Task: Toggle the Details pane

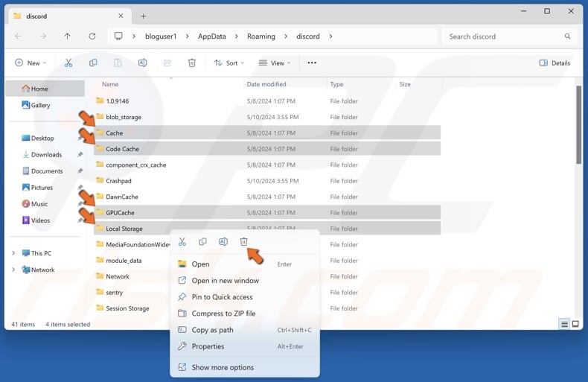Action: pyautogui.click(x=555, y=63)
